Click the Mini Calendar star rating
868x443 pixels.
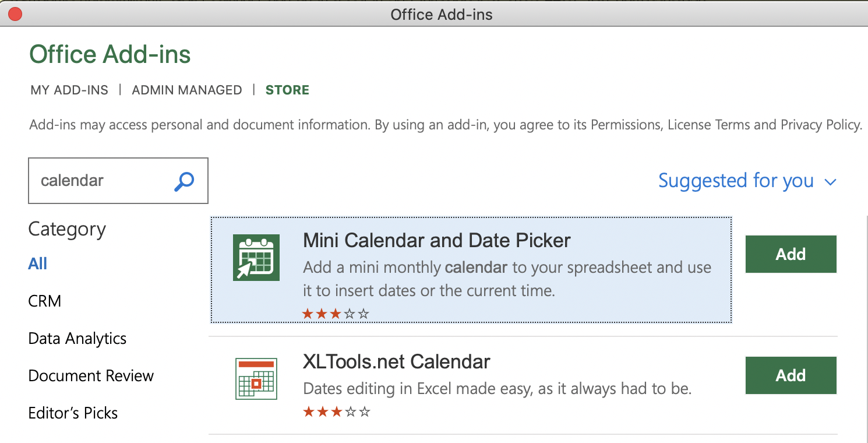[336, 314]
